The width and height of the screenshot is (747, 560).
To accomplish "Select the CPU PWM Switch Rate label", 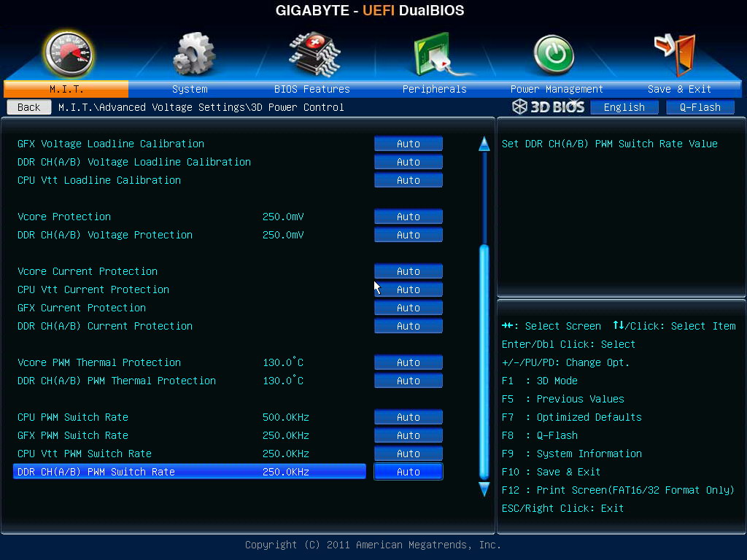I will click(x=73, y=417).
